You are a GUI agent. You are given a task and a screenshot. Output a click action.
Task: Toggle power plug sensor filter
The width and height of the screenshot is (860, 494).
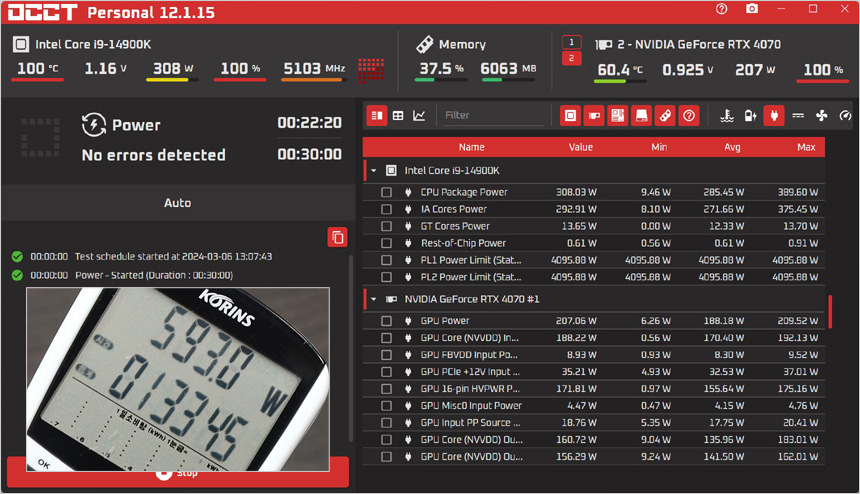click(774, 116)
